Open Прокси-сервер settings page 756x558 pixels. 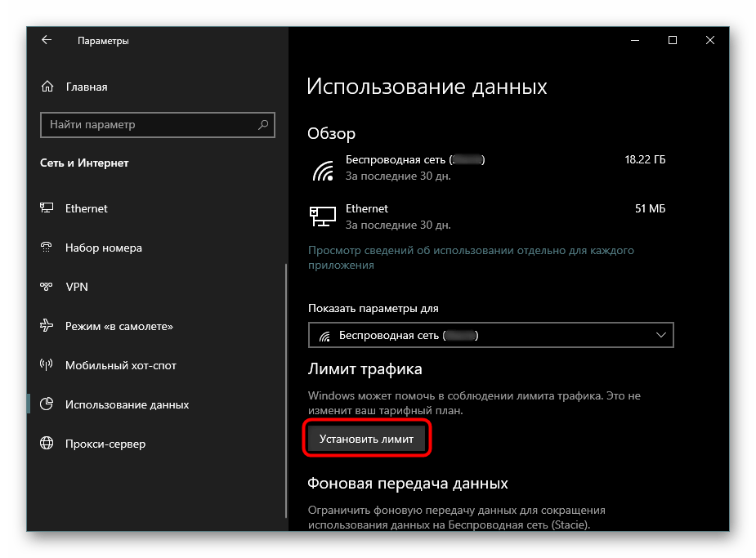105,444
